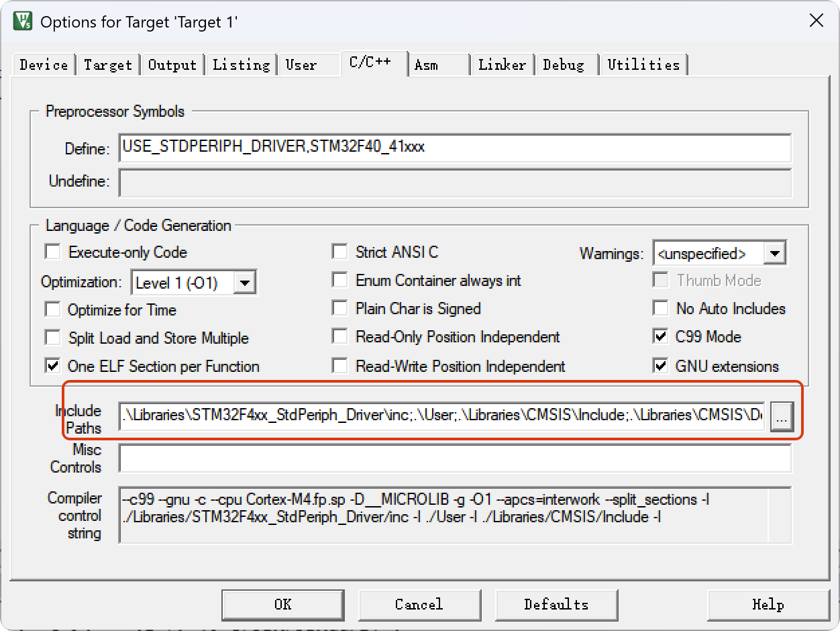Switch to the Linker tab
The height and width of the screenshot is (631, 840).
click(x=502, y=65)
